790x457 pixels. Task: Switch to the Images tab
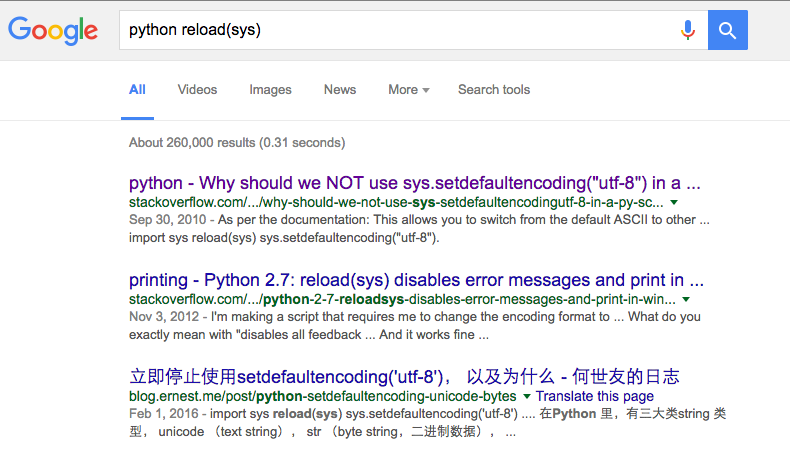(x=270, y=90)
